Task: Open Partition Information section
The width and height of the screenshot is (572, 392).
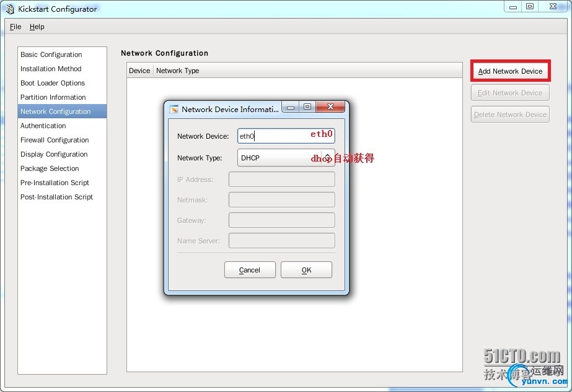Action: 62,97
